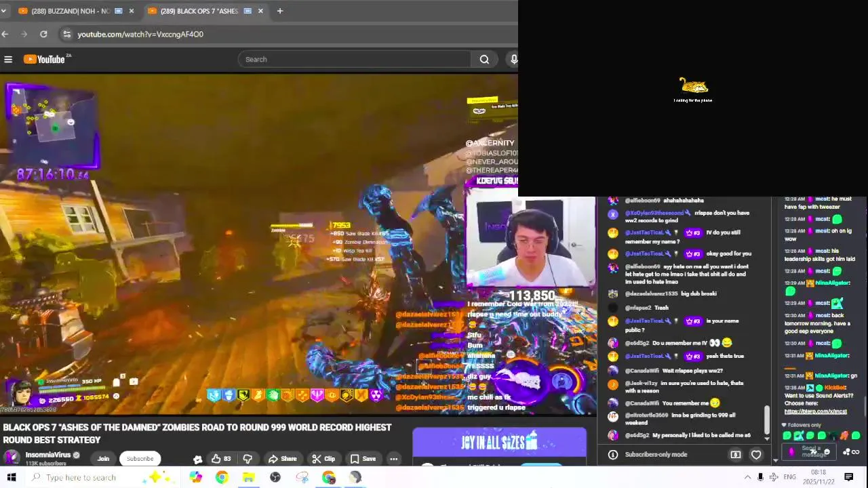The height and width of the screenshot is (488, 868).
Task: Click the hype star icon near Like
Action: click(x=197, y=459)
